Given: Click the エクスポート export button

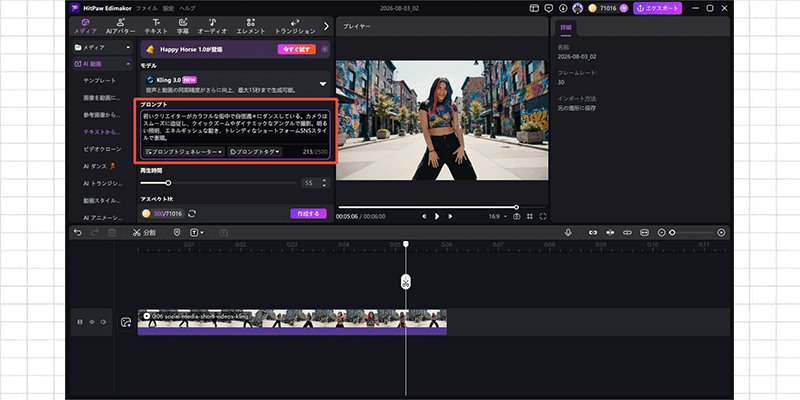Looking at the screenshot, I should pyautogui.click(x=657, y=8).
